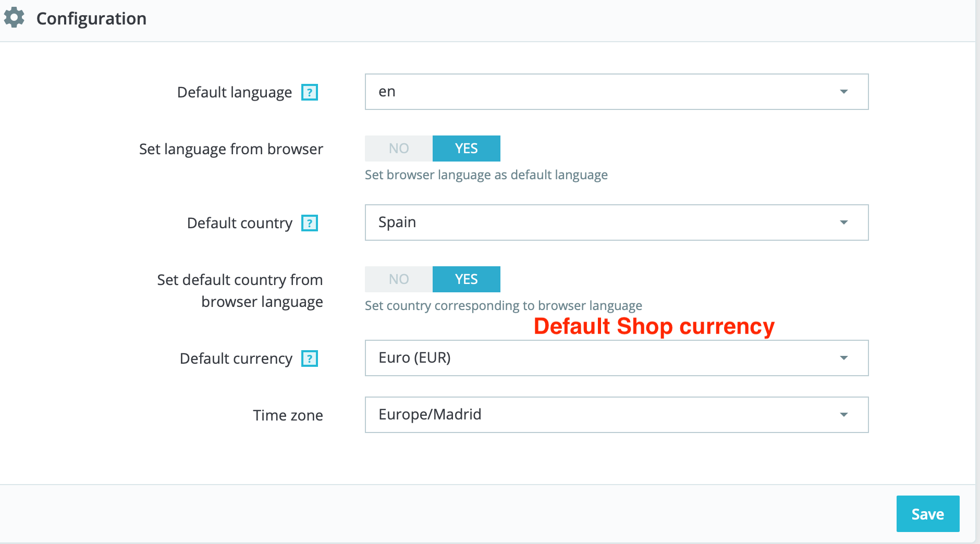
Task: Click the Time zone dropdown arrow
Action: 843,415
